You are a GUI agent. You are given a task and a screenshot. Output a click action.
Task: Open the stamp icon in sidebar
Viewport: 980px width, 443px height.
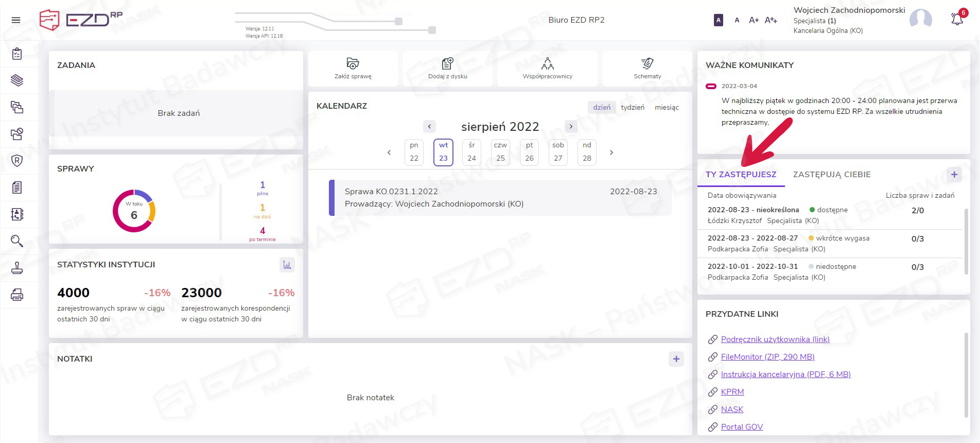17,268
